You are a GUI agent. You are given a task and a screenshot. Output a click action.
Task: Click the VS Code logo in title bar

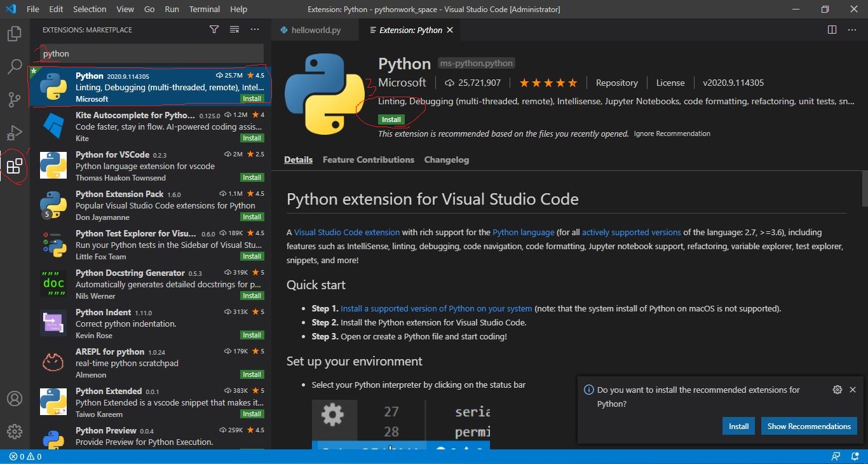click(x=10, y=9)
